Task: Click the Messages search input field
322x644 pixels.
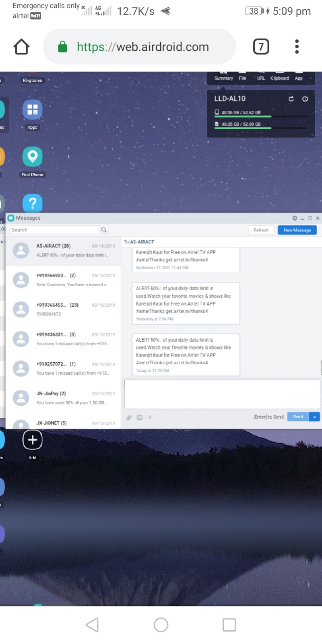Action: 54,230
